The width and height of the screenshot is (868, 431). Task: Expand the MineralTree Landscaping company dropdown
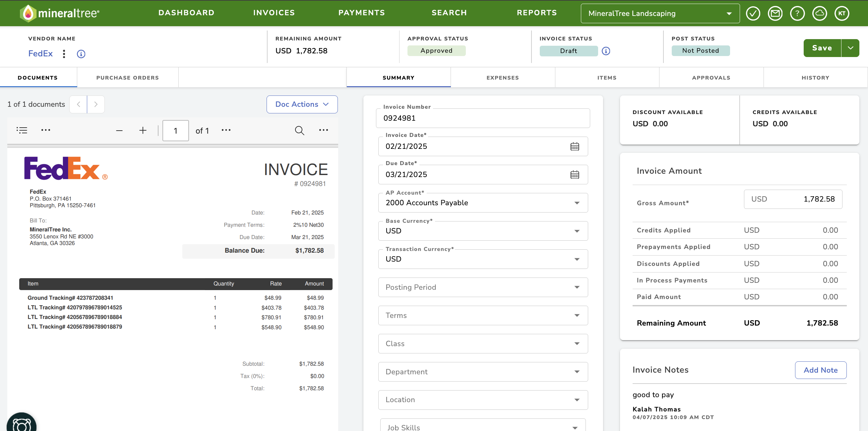pos(660,14)
